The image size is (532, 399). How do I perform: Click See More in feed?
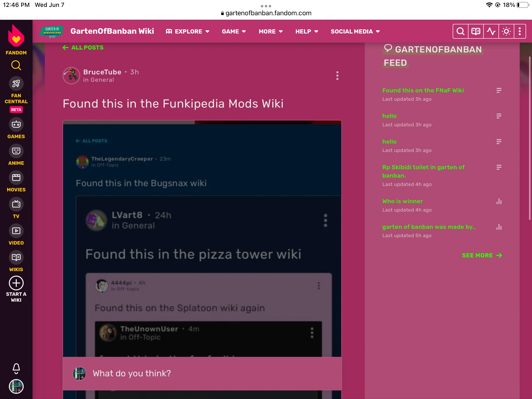tap(482, 255)
